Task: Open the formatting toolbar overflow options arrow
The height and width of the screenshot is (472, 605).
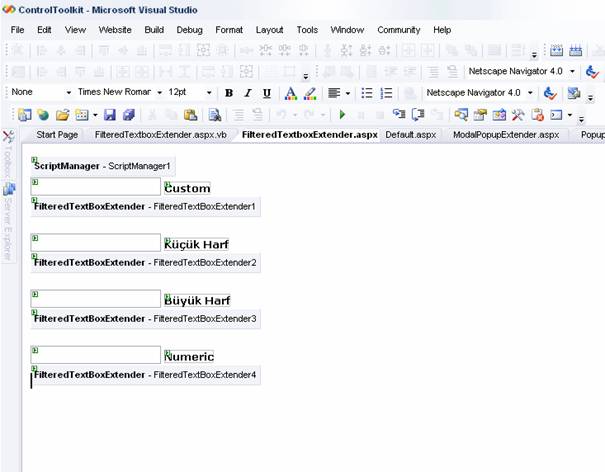Action: pyautogui.click(x=590, y=98)
